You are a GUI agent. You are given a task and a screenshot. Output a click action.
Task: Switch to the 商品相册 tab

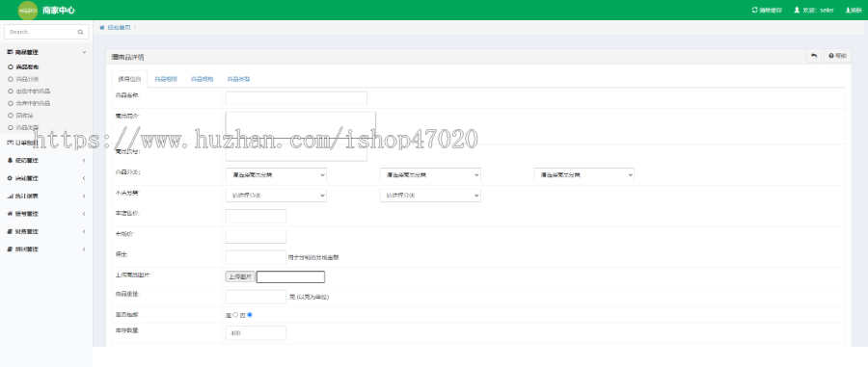click(x=166, y=79)
